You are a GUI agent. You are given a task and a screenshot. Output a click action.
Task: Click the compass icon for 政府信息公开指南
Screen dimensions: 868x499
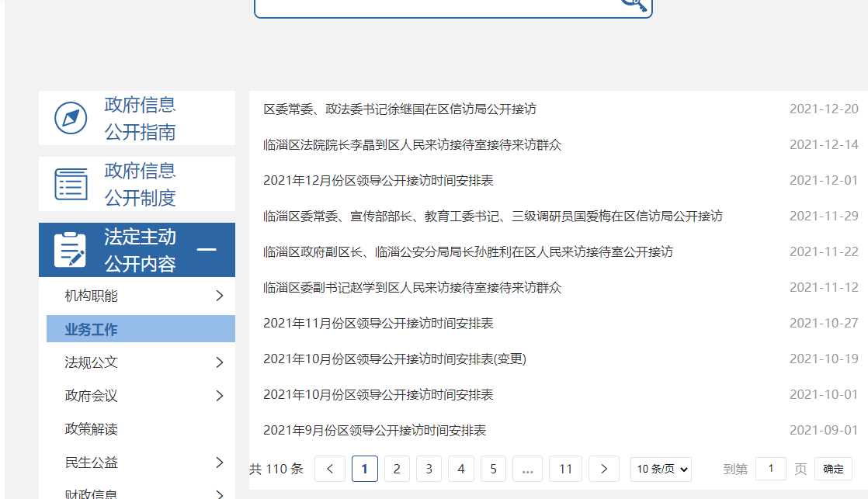tap(71, 118)
